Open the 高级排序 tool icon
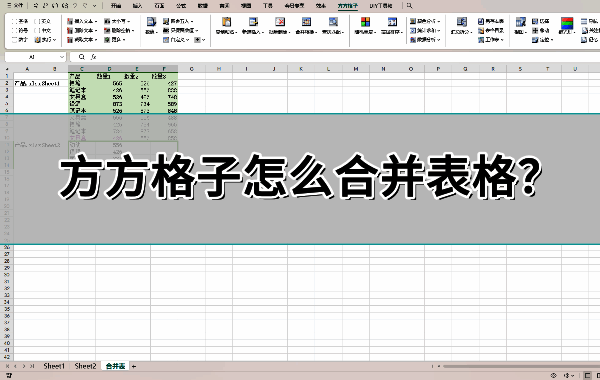This screenshot has height=380, width=600. [392, 22]
